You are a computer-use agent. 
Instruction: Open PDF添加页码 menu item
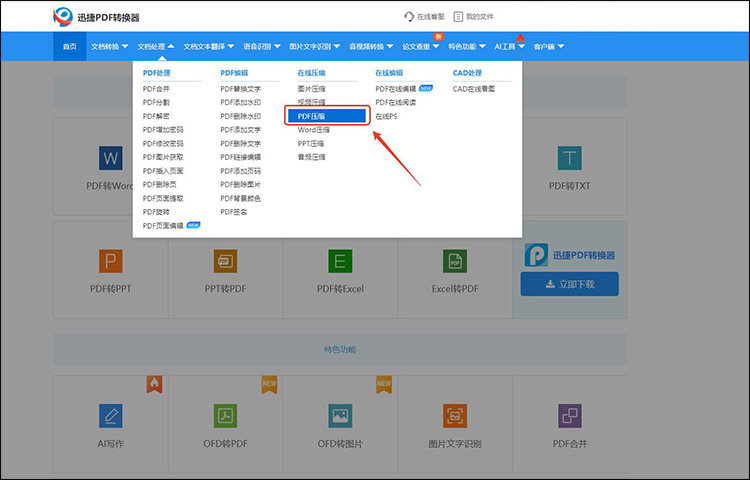[x=241, y=171]
